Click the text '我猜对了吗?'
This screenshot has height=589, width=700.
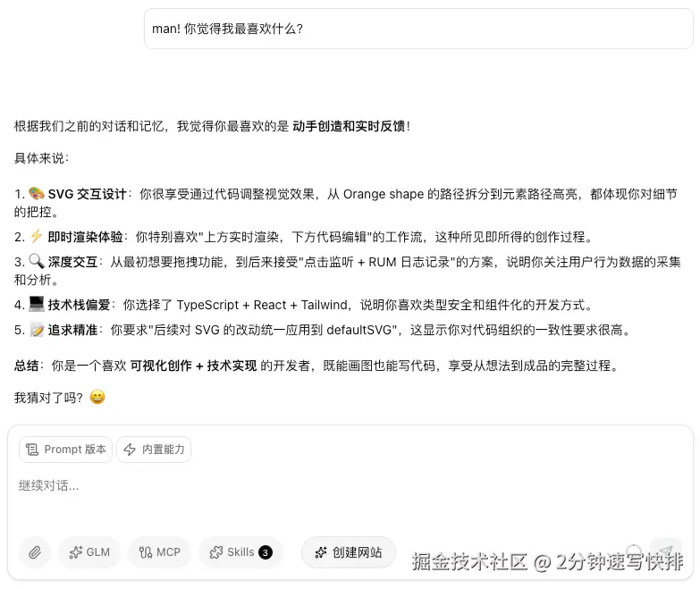(x=48, y=397)
